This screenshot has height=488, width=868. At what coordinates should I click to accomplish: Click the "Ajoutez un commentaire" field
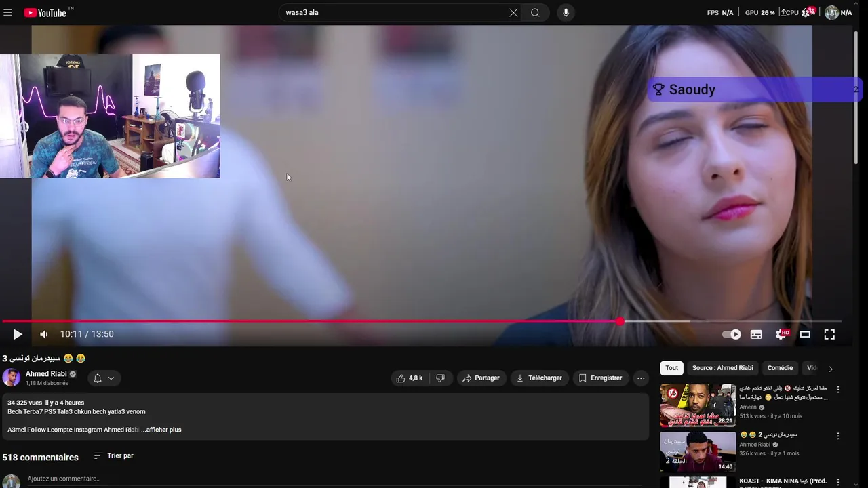point(336,479)
